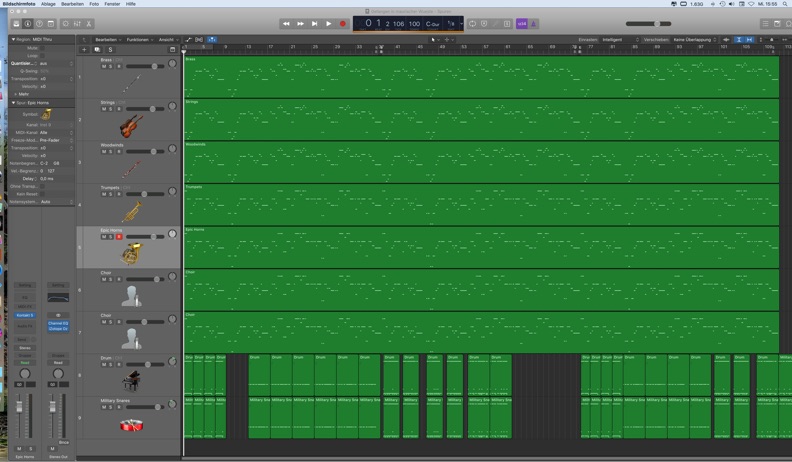Toggle the Replace mode button
The image size is (792, 462).
point(484,24)
